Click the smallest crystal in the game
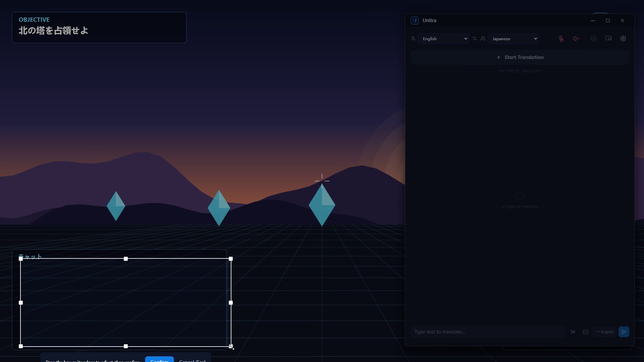This screenshot has height=362, width=644. [116, 206]
